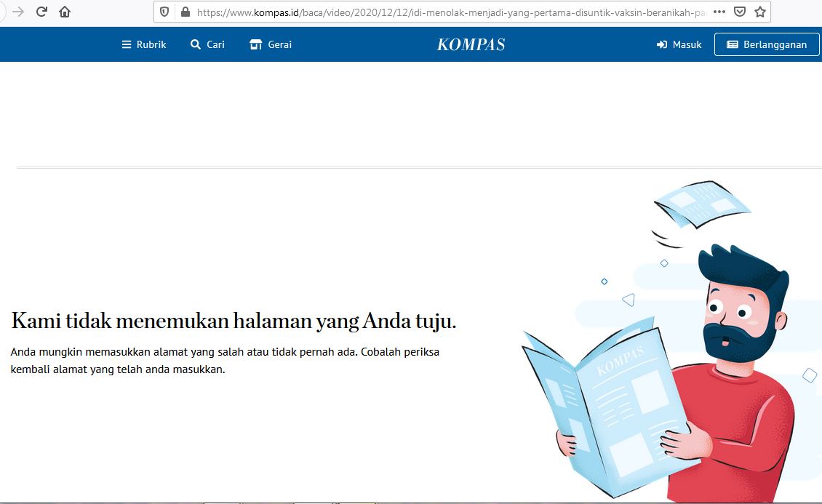
Task: Open the page actions ellipsis menu
Action: (719, 12)
